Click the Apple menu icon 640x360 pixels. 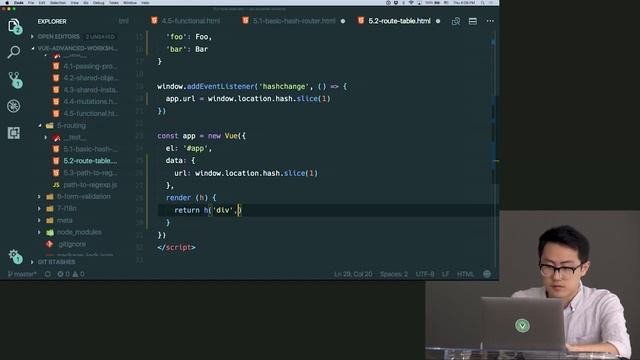tap(7, 2)
